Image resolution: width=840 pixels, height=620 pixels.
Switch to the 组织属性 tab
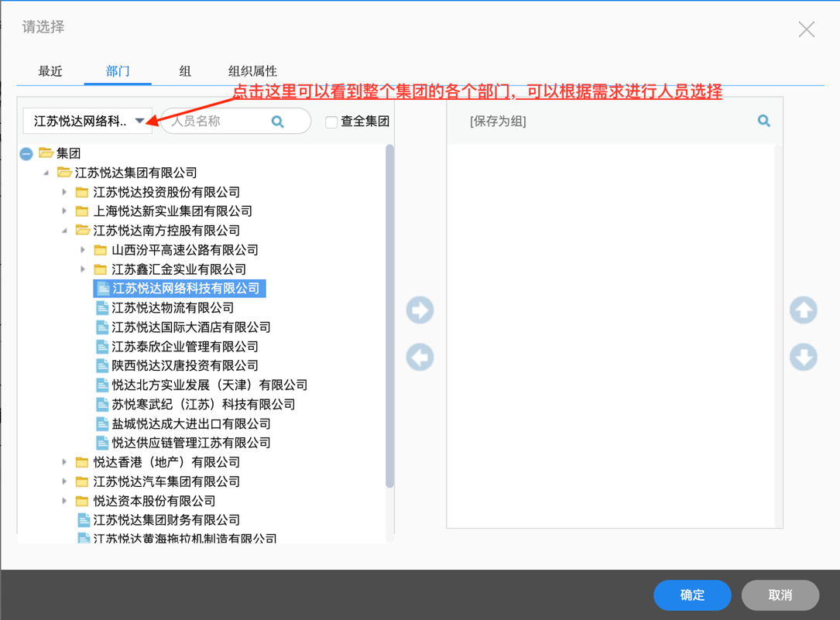(252, 71)
